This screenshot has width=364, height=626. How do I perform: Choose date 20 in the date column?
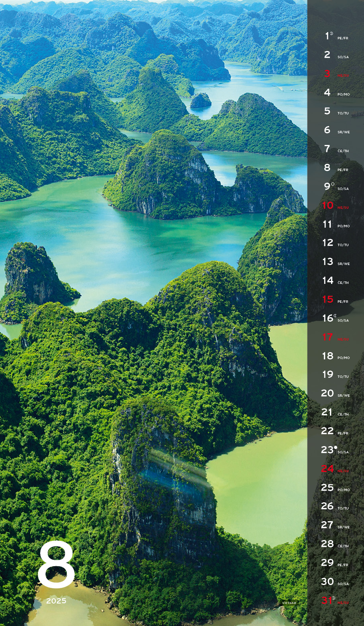pos(327,393)
